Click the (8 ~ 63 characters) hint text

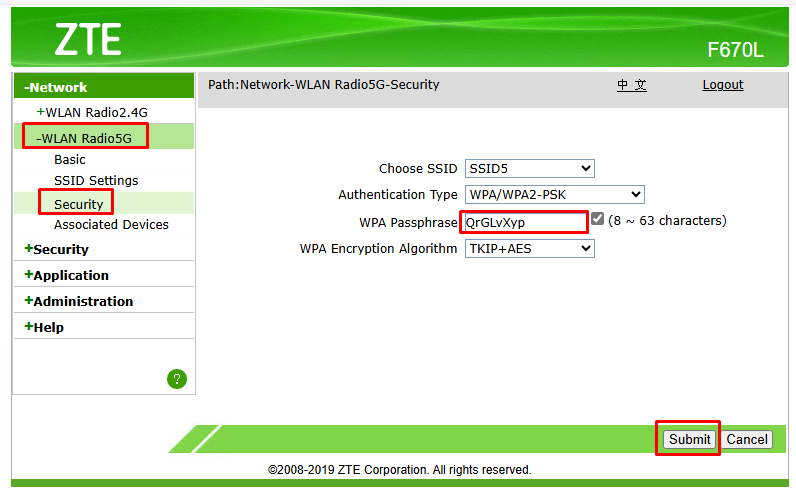[667, 220]
